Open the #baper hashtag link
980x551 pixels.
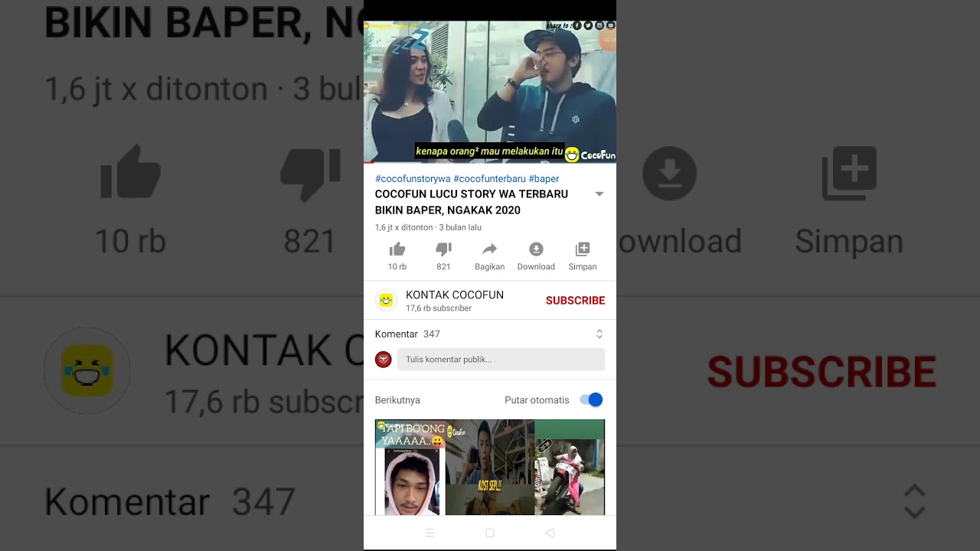pyautogui.click(x=544, y=178)
